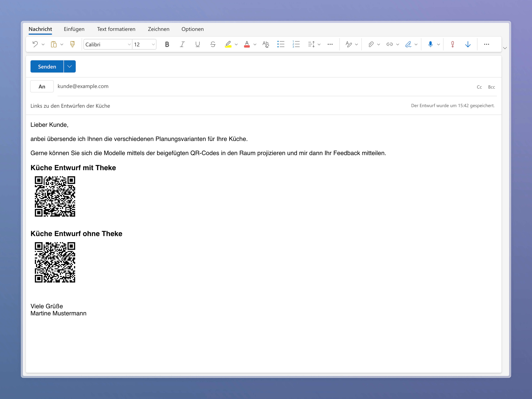Switch to the Einfügen tab
The height and width of the screenshot is (399, 532).
[x=74, y=29]
